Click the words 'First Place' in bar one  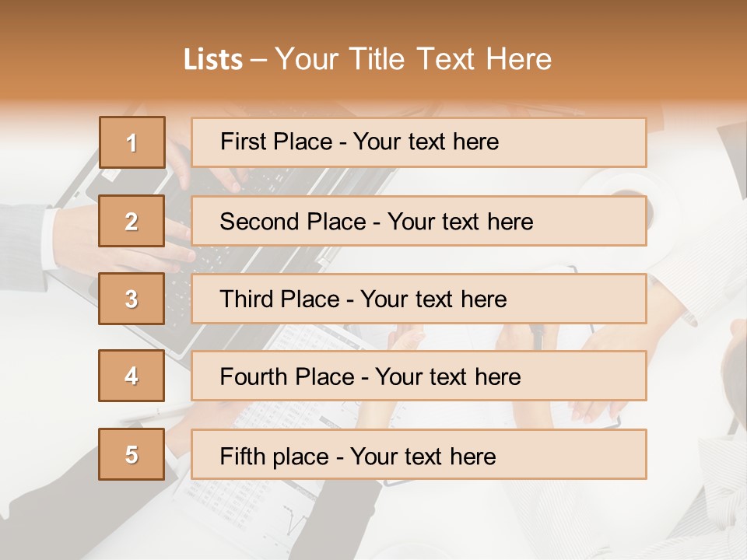coord(276,142)
